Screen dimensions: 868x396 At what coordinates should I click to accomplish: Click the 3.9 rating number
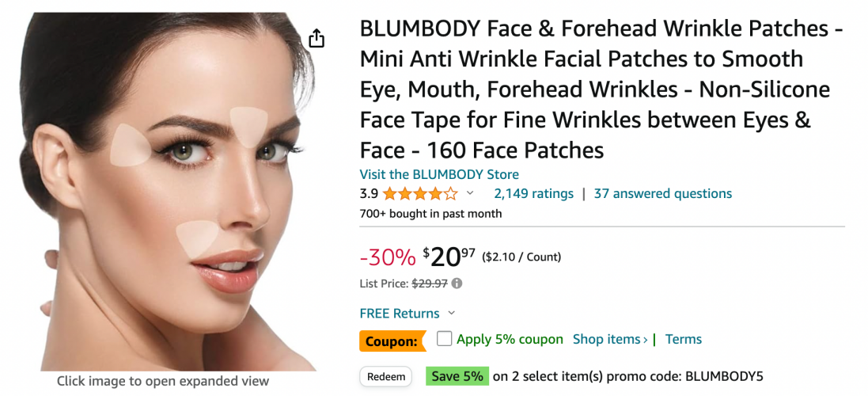pos(369,194)
